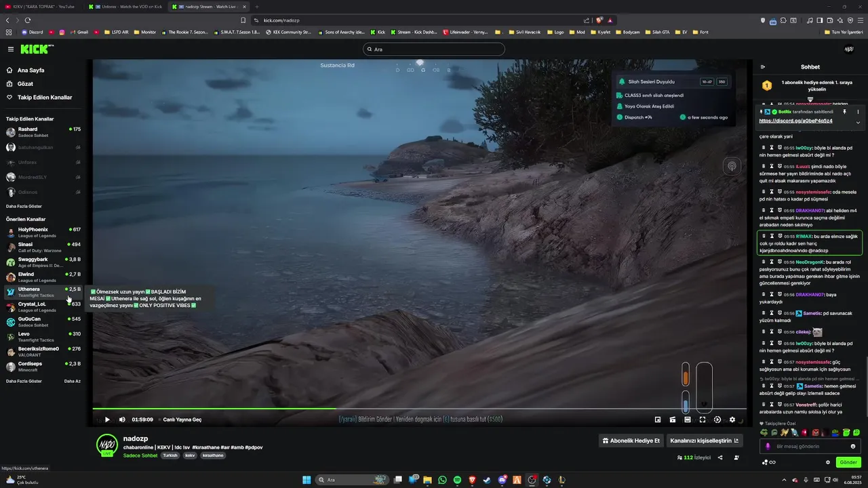Send message with Gönder button
This screenshot has width=868, height=488.
(848, 462)
